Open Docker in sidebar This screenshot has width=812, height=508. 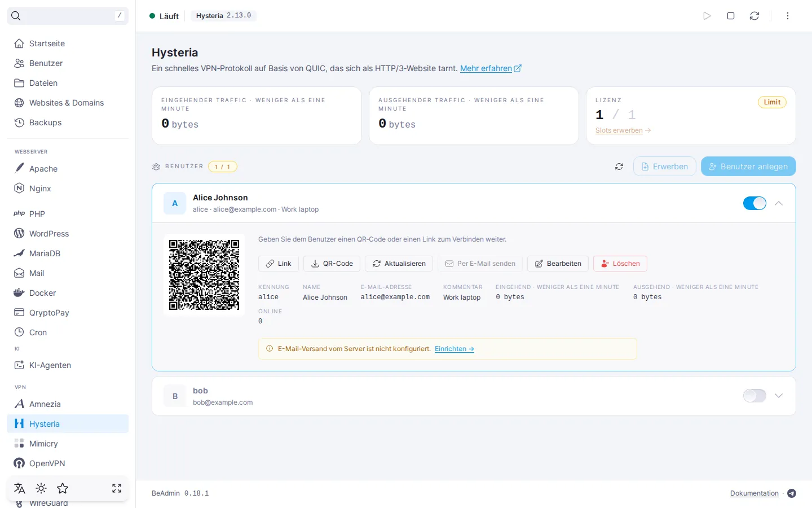pyautogui.click(x=68, y=293)
